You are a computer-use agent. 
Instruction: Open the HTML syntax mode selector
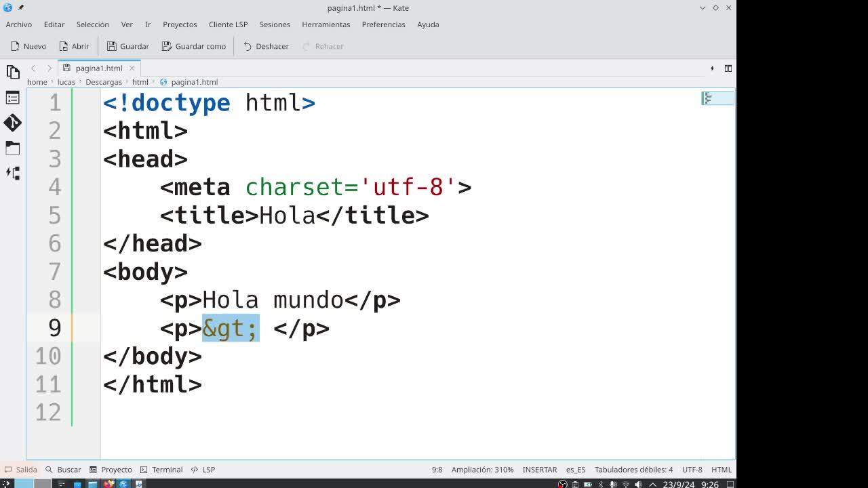click(721, 470)
